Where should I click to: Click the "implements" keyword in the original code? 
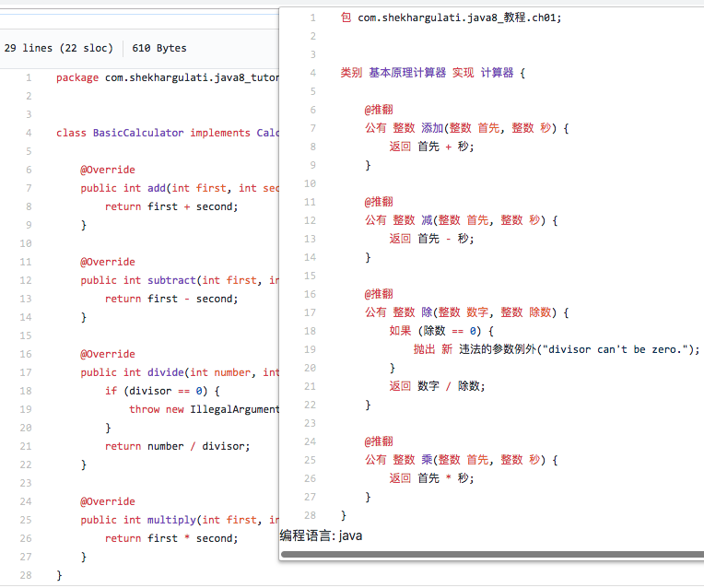[x=220, y=133]
